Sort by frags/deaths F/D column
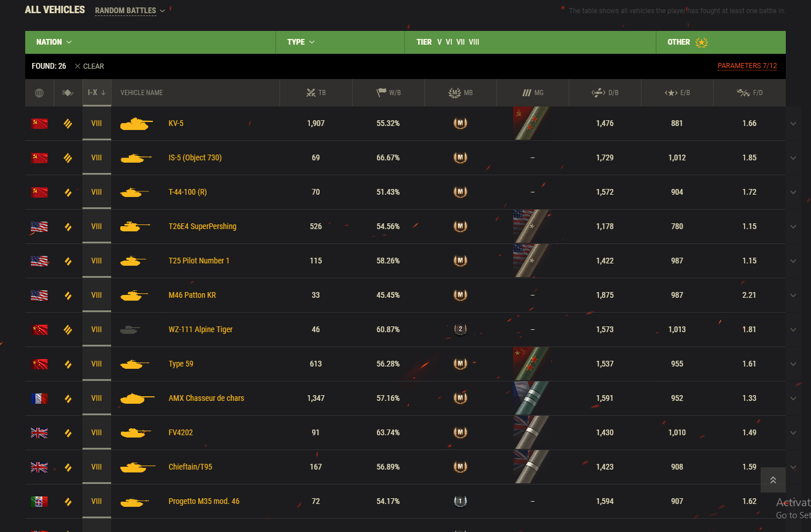811x532 pixels. tap(749, 93)
